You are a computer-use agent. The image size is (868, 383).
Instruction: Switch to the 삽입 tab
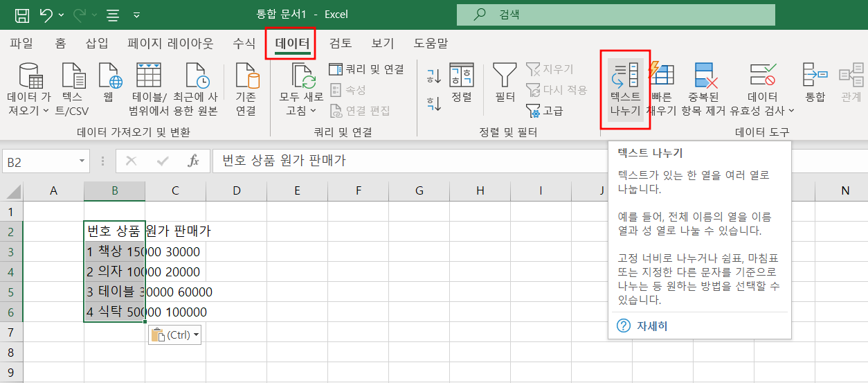click(x=97, y=43)
